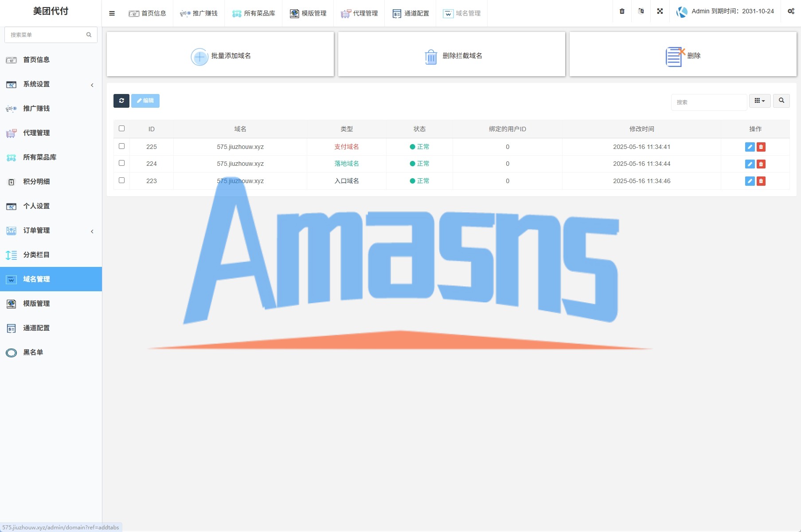Open the 模版管理 top tab
The width and height of the screenshot is (801, 532).
[x=308, y=13]
